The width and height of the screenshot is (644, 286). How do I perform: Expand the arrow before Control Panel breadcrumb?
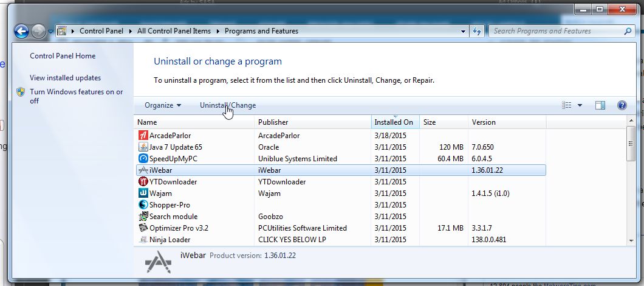[x=73, y=31]
